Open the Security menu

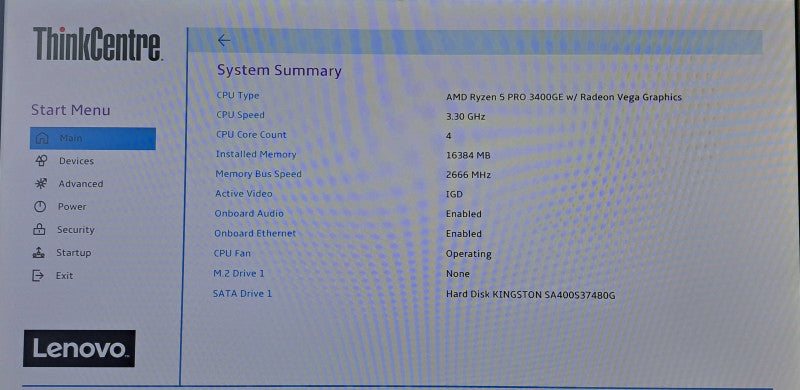coord(76,230)
